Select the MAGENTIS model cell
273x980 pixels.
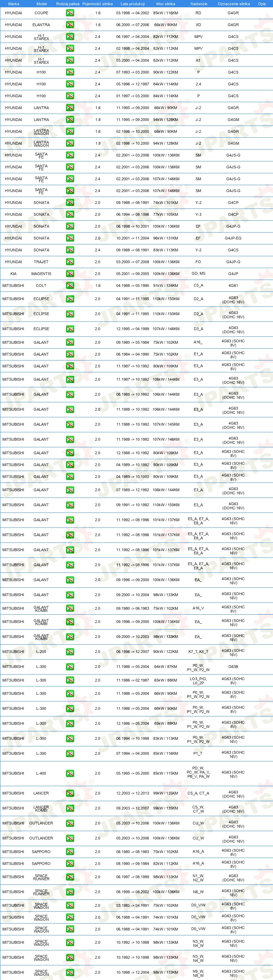[41, 274]
